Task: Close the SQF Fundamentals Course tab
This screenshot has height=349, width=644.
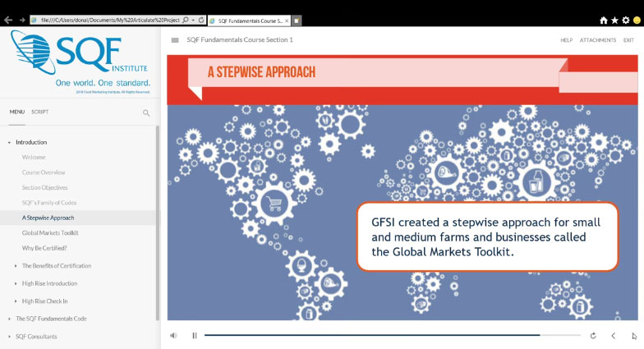Action: 287,21
